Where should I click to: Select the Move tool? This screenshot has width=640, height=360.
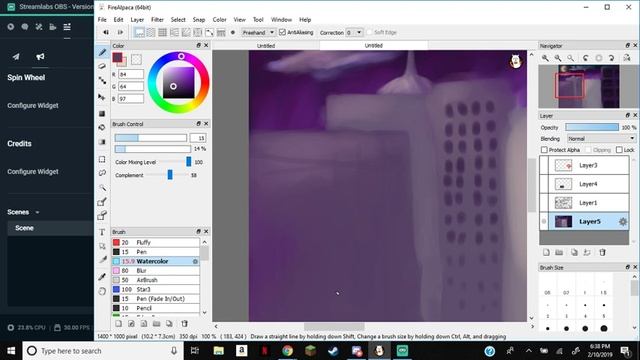click(x=102, y=97)
